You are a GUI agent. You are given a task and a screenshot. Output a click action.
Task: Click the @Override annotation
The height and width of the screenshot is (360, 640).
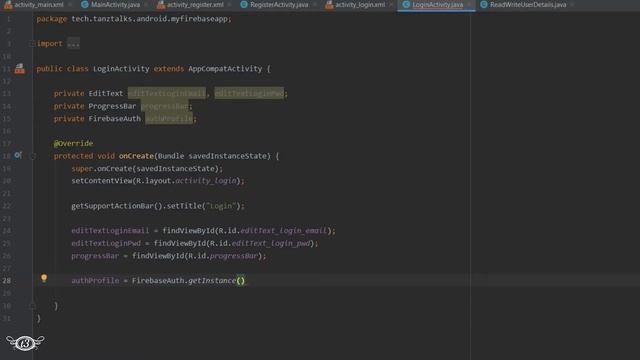point(73,143)
